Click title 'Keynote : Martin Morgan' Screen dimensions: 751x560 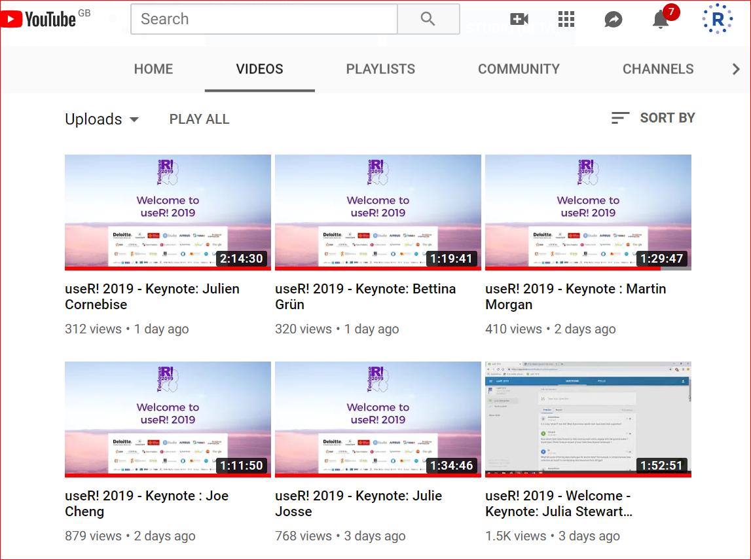pos(576,297)
